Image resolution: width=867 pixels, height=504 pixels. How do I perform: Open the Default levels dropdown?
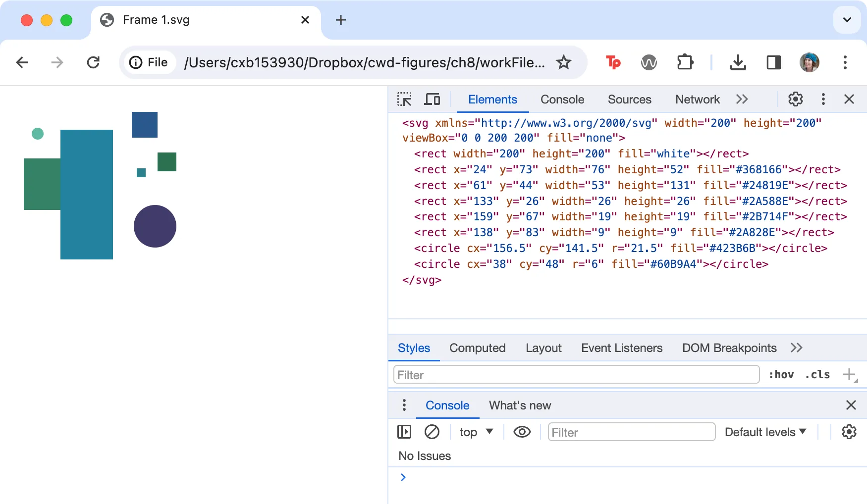tap(765, 432)
